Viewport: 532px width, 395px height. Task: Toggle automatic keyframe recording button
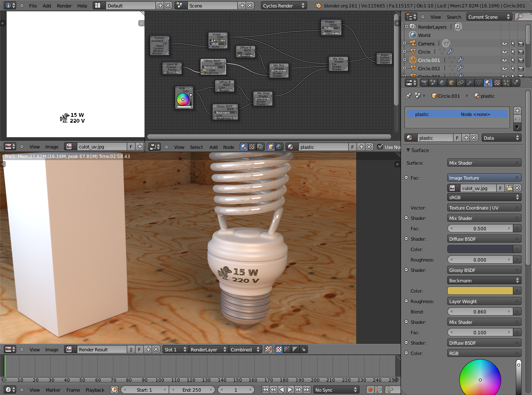(x=370, y=390)
